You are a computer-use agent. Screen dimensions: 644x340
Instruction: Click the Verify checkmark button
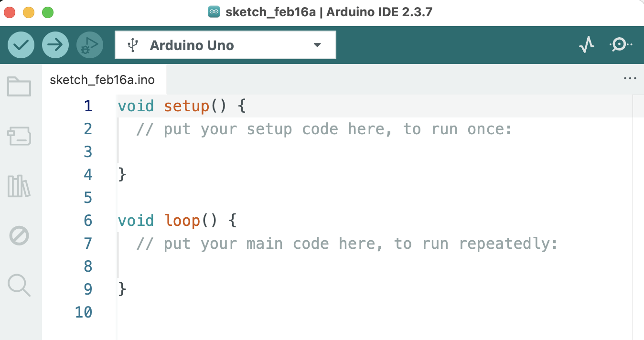(x=21, y=45)
